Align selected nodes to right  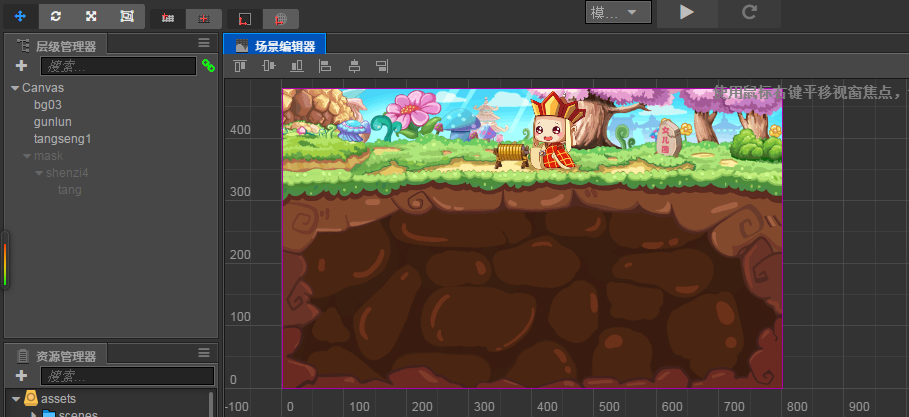pos(381,66)
